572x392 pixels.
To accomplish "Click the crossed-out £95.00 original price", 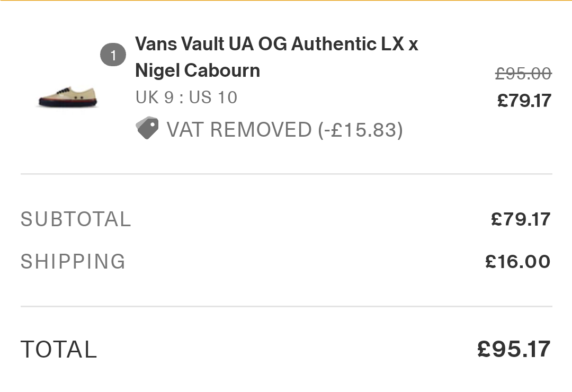I will 523,74.
